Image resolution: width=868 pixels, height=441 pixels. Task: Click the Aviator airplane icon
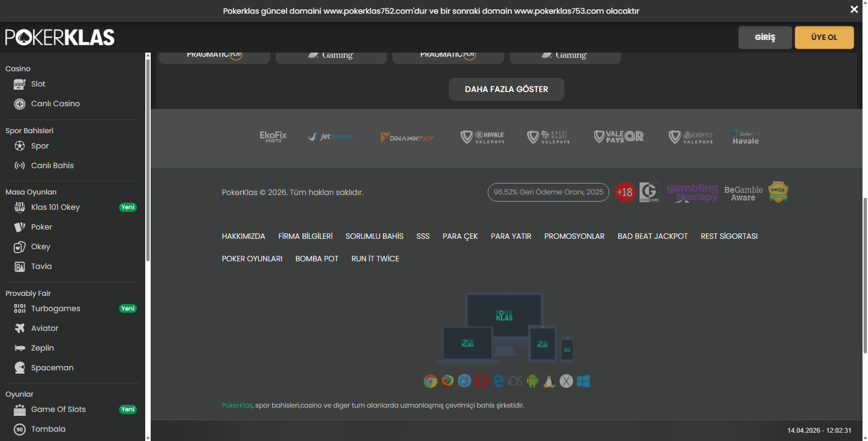tap(20, 328)
